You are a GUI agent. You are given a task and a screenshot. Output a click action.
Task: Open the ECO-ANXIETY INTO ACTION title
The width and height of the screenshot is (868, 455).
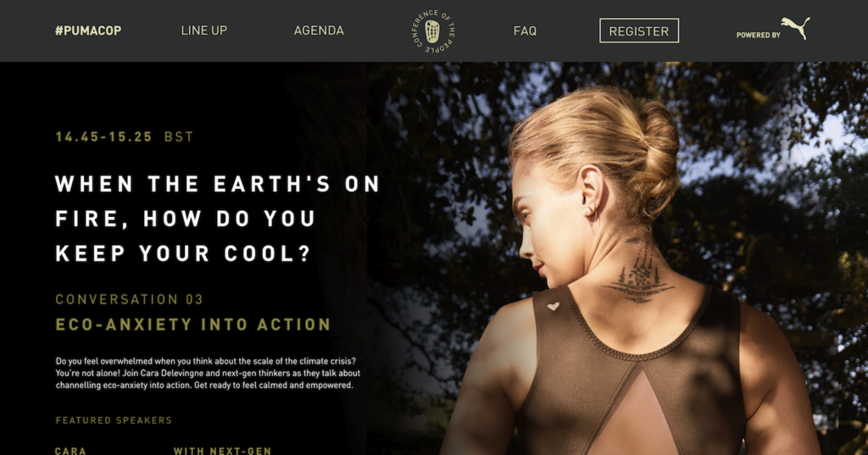(x=193, y=325)
